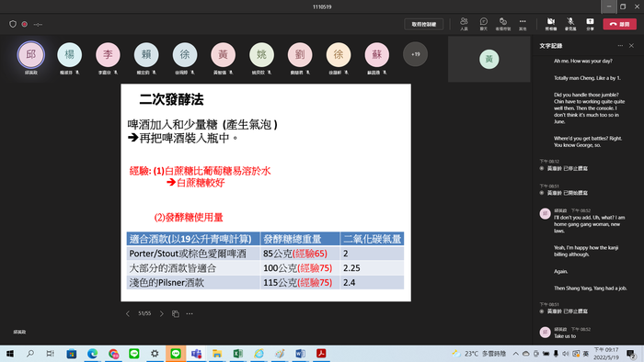Click the slide counter 51/55
This screenshot has width=644, height=362.
[144, 313]
